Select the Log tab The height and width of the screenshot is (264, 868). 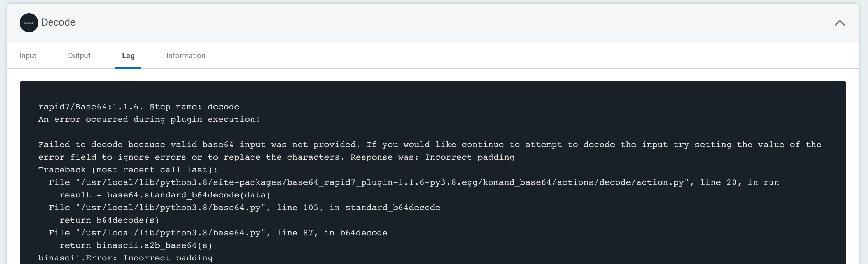[x=128, y=56]
